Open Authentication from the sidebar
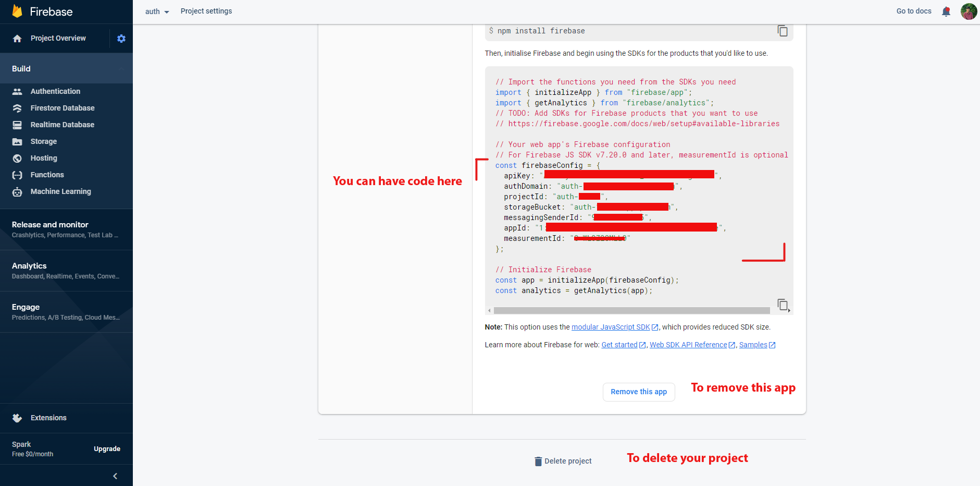This screenshot has height=486, width=980. [x=55, y=91]
